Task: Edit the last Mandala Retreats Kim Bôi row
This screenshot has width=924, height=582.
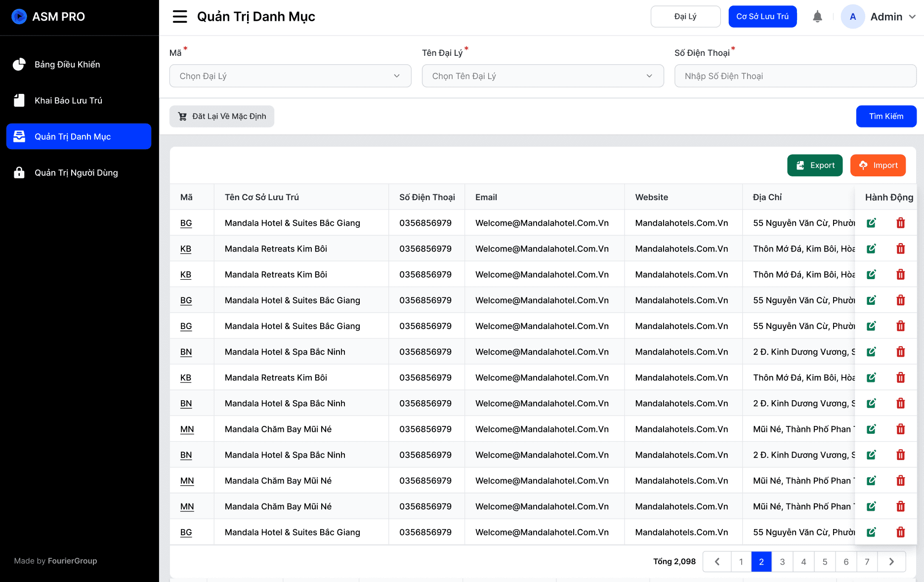Action: coord(871,378)
